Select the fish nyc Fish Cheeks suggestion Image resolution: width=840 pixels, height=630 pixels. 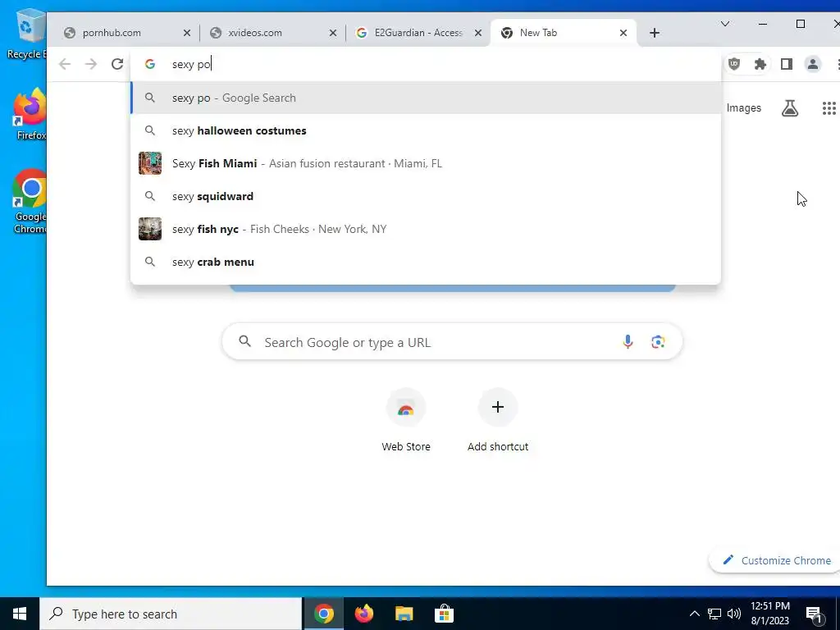click(x=426, y=230)
